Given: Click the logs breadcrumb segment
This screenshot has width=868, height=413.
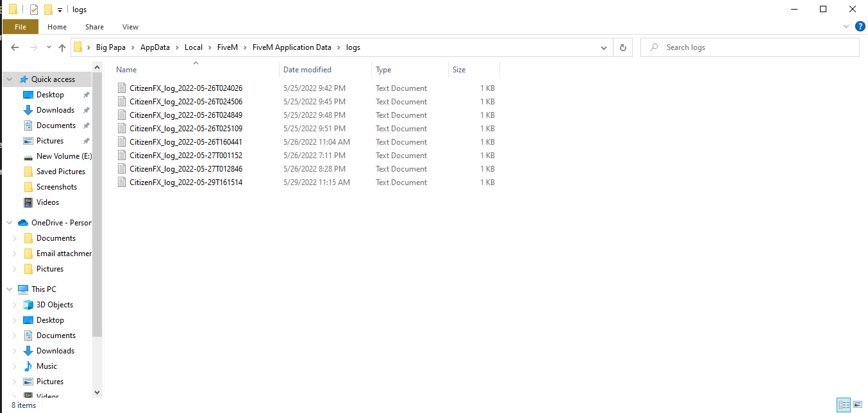Looking at the screenshot, I should 353,47.
